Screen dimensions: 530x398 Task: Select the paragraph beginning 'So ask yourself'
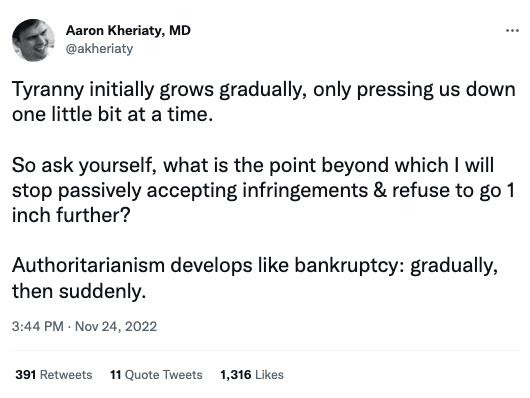(x=263, y=190)
